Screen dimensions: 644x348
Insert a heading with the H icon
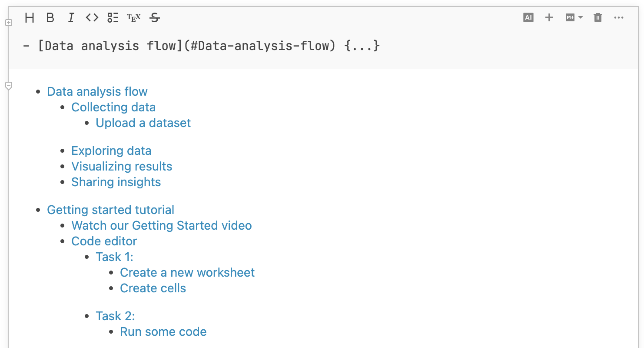[x=29, y=18]
